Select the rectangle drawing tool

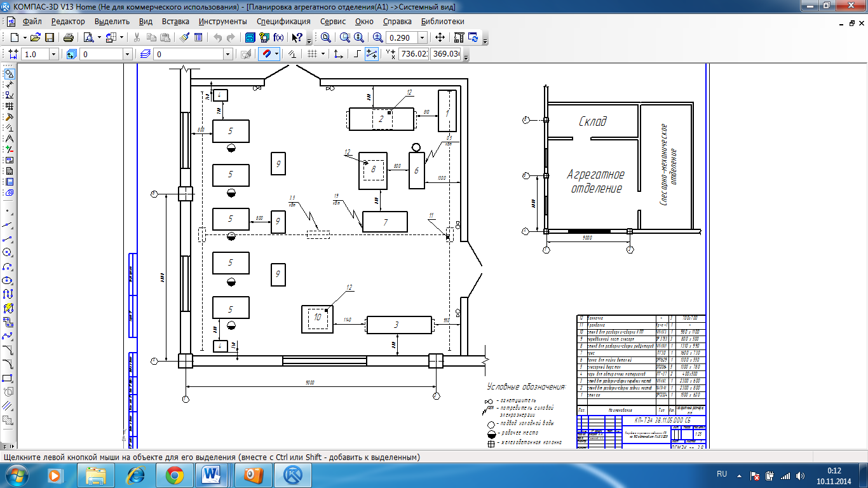(8, 378)
